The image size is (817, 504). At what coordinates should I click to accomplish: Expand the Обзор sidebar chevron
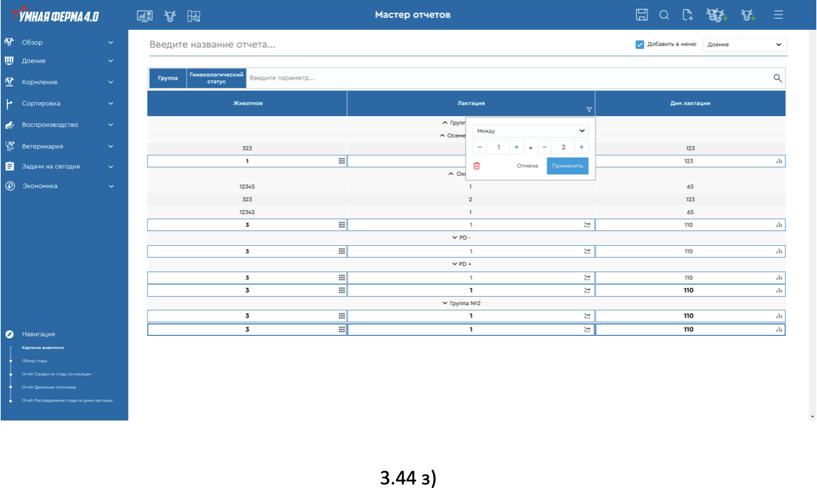point(111,42)
